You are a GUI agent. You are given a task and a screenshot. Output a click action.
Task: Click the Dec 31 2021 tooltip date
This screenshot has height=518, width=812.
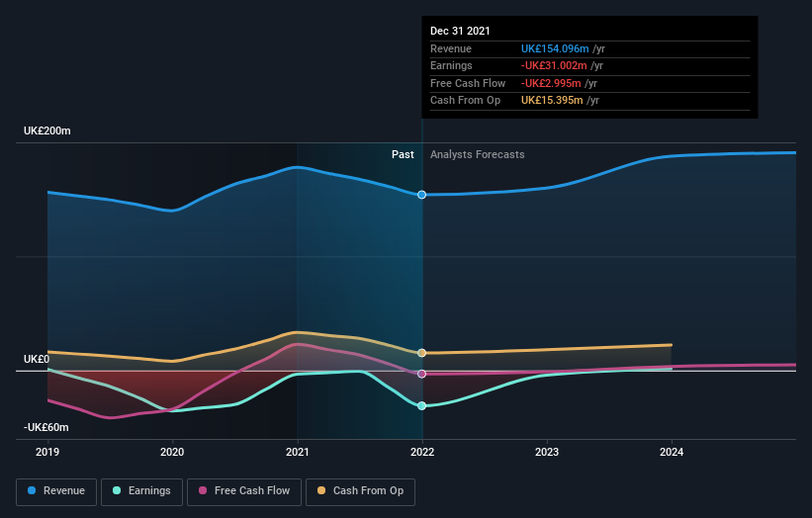click(x=460, y=31)
